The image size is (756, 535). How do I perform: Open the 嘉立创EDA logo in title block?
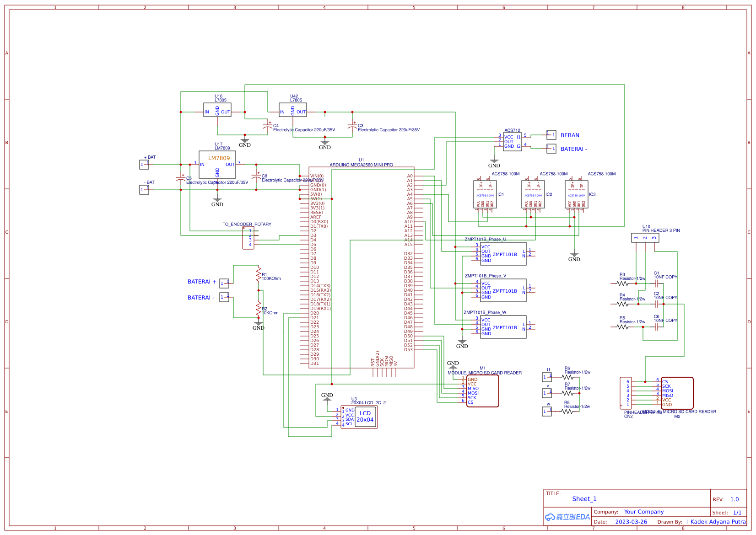[x=567, y=516]
